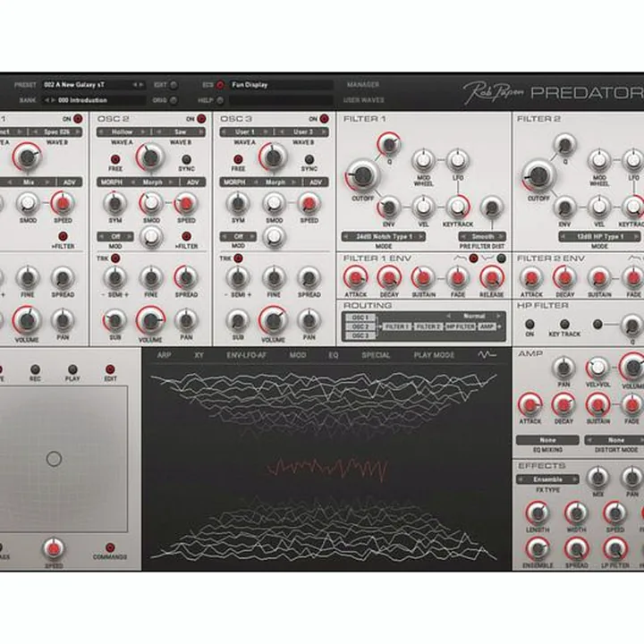Toggle the EDIT LED next to preset

pos(174,85)
